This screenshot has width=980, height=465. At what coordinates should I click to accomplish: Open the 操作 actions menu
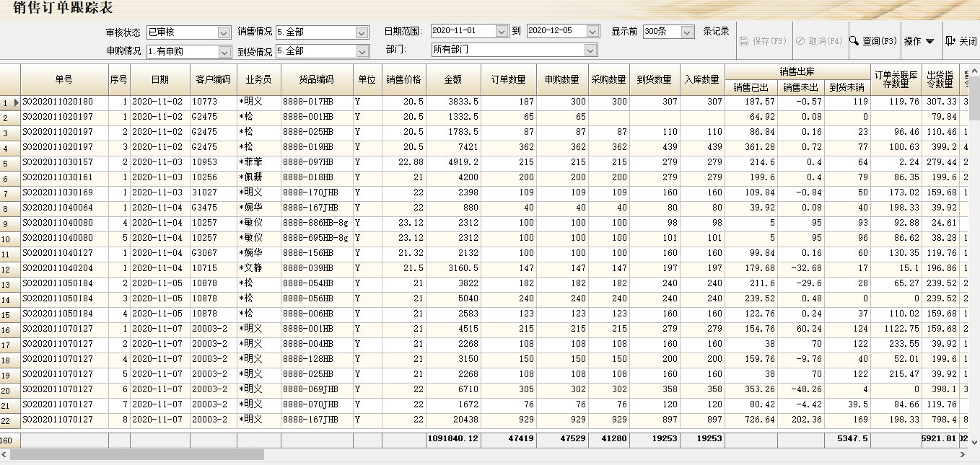point(919,42)
